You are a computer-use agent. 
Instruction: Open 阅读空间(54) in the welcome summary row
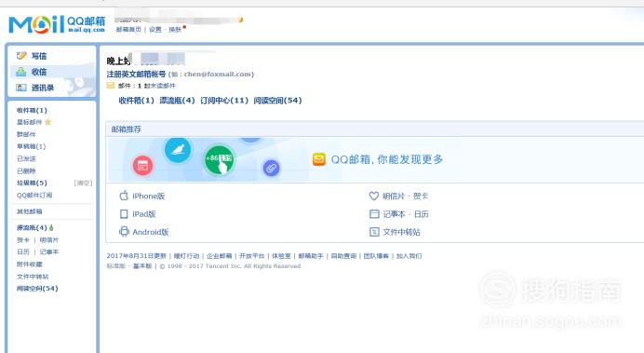(277, 101)
